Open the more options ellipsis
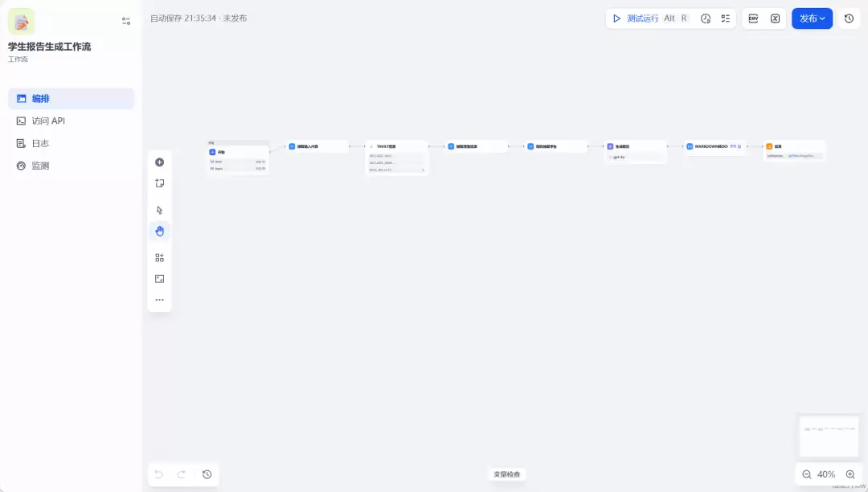 pyautogui.click(x=159, y=300)
